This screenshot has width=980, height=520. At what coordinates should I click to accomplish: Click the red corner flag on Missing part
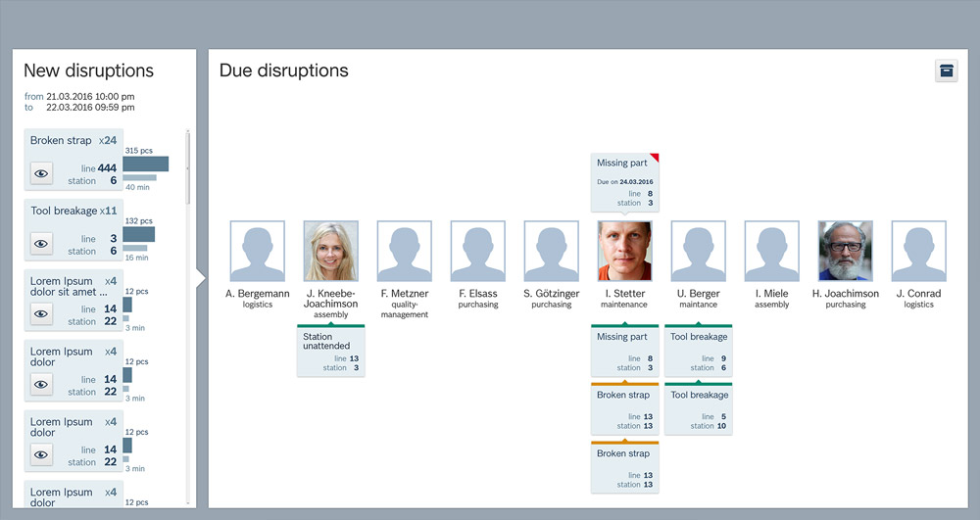(655, 157)
